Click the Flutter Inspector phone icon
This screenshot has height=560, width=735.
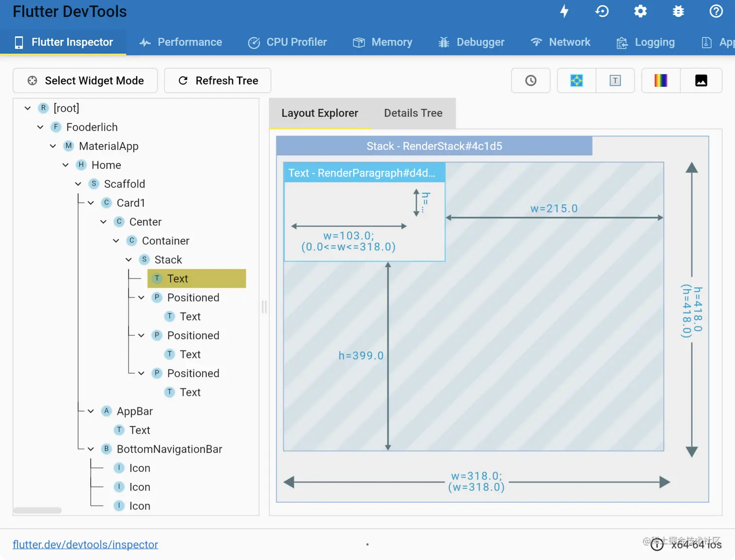click(19, 43)
